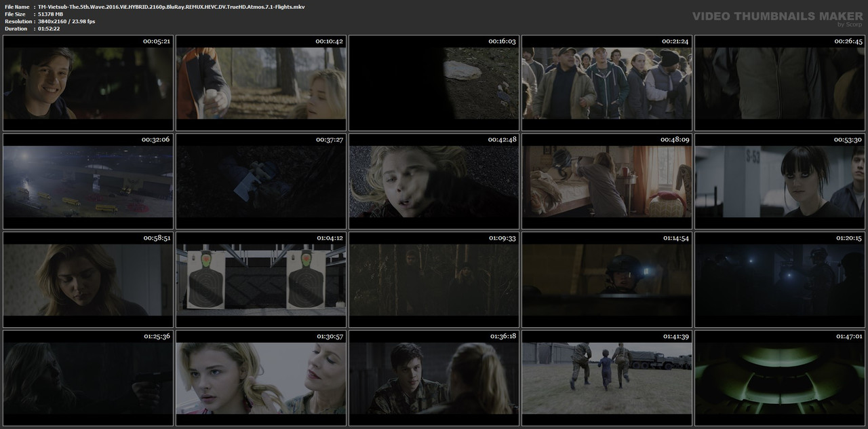Screen dimensions: 868x429
Task: Click the duration value 01:52:22
Action: (x=49, y=29)
